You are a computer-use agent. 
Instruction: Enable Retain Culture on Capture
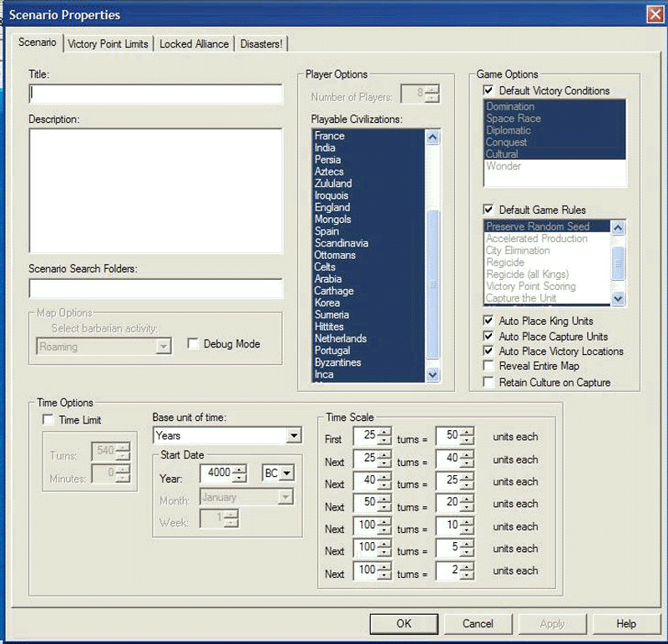click(x=488, y=383)
